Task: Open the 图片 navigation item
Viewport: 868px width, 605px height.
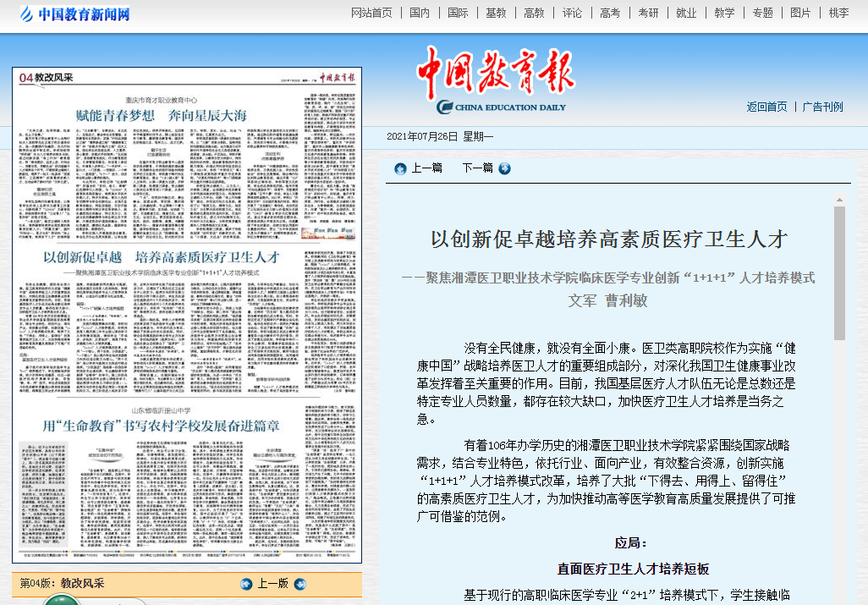Action: pyautogui.click(x=800, y=13)
